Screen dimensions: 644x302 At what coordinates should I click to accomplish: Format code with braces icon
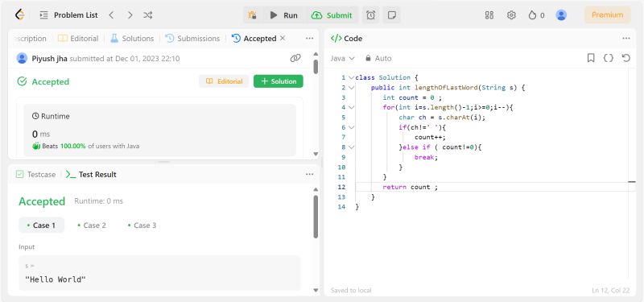click(609, 58)
